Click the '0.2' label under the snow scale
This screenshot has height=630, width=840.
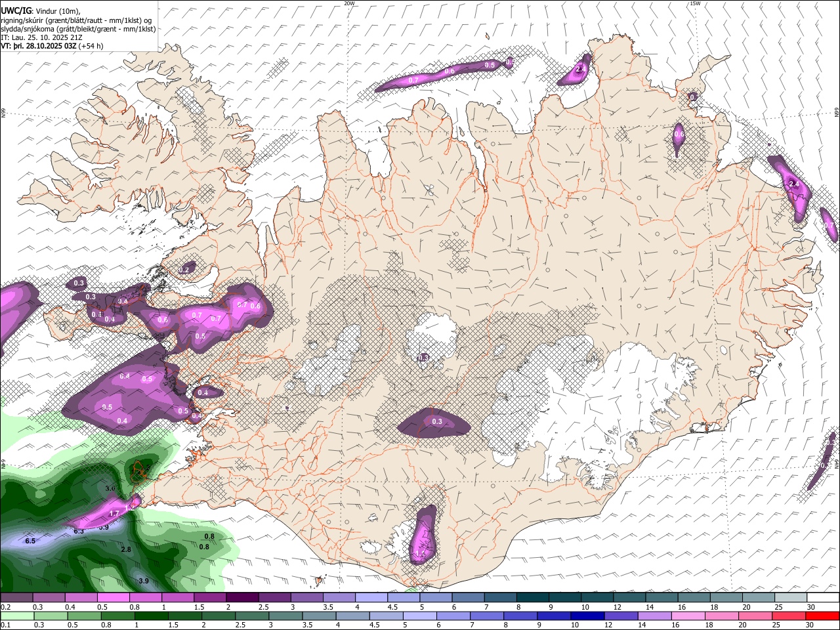tap(5, 607)
